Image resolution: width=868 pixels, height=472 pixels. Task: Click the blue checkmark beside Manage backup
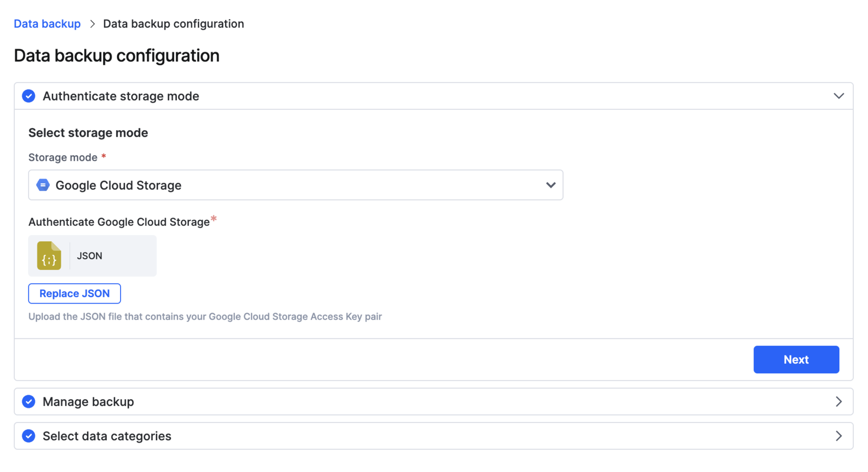29,401
